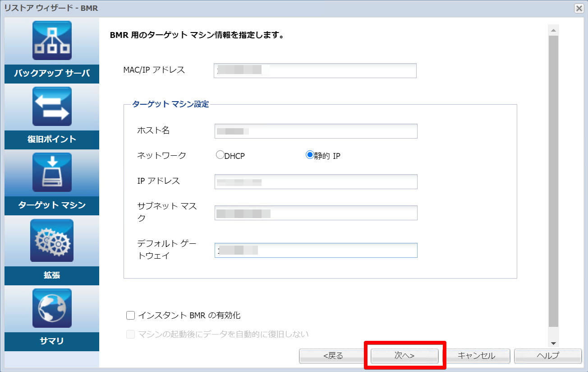This screenshot has height=372, width=588.
Task: Open the バックアップ サーバ step icon
Action: pyautogui.click(x=52, y=41)
